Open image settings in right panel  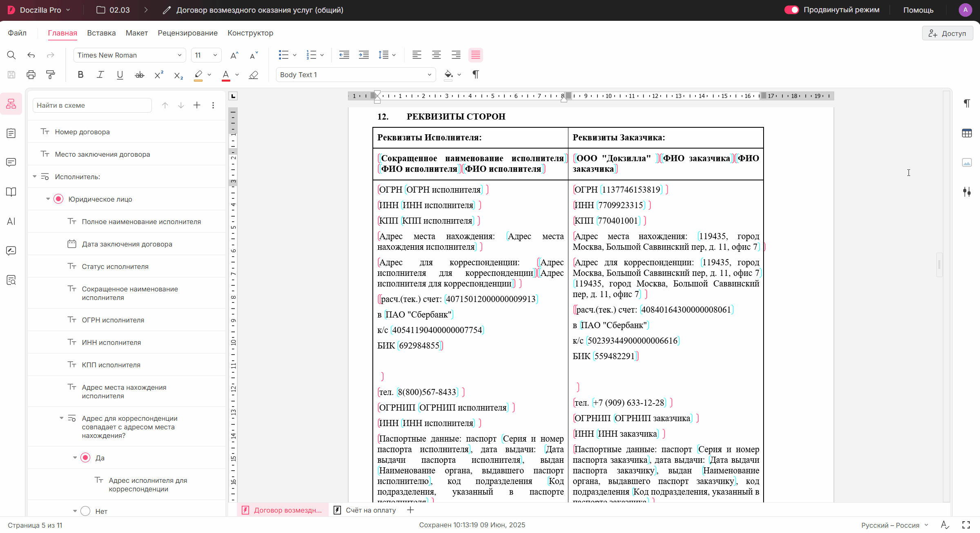(967, 162)
